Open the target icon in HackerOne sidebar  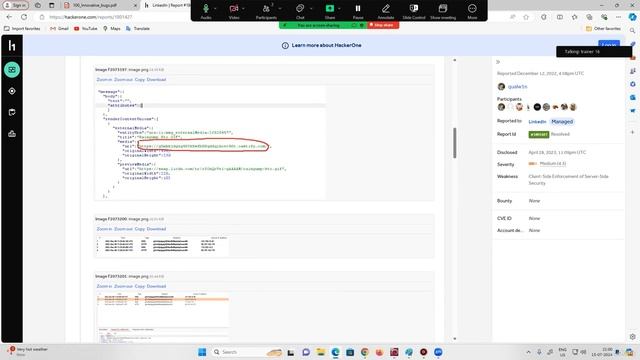pos(12,91)
